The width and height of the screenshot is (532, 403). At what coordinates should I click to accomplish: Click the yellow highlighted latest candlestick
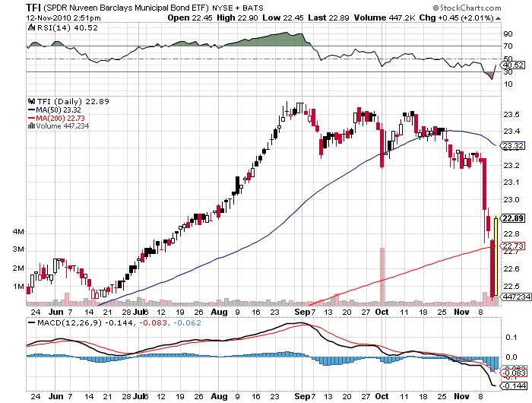point(496,256)
